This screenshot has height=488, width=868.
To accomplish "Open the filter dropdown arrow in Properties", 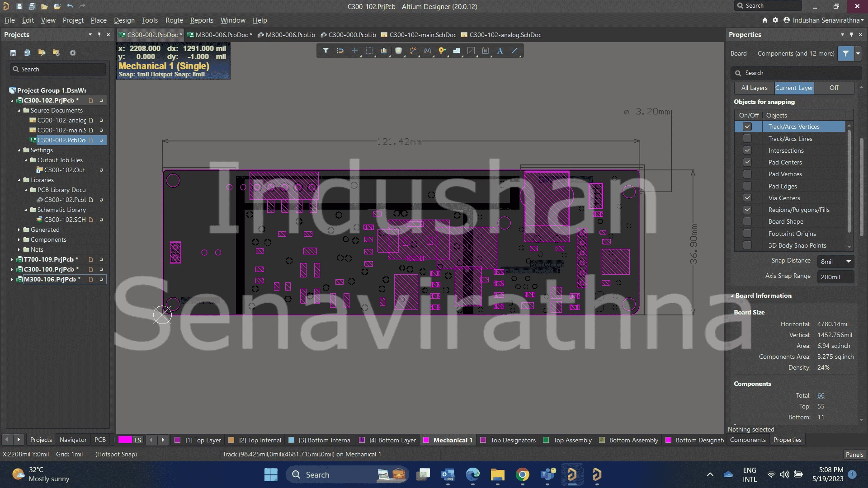I will pyautogui.click(x=858, y=53).
